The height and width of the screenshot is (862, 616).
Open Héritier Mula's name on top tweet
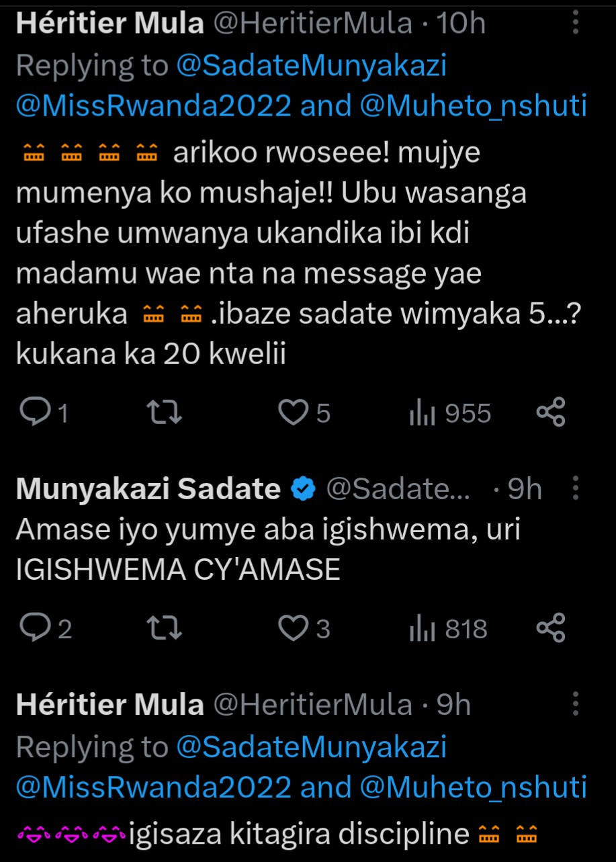(109, 24)
